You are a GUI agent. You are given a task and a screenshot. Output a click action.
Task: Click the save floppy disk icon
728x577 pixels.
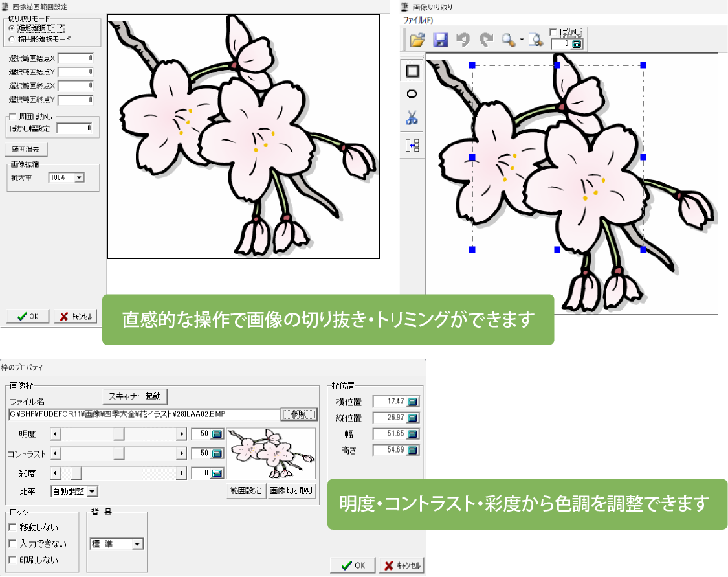[x=440, y=40]
